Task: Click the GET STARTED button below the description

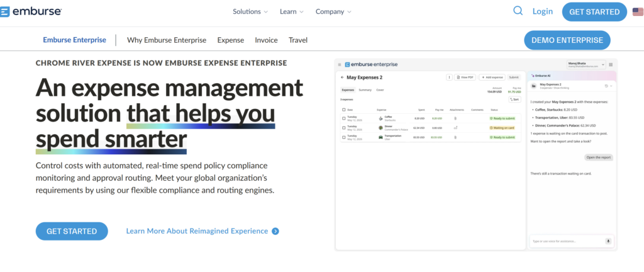Action: [x=72, y=231]
